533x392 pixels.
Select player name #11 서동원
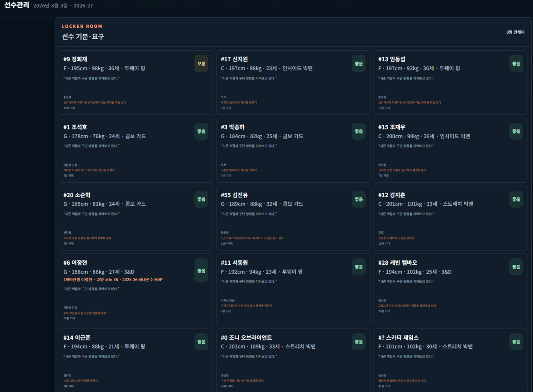(x=234, y=263)
